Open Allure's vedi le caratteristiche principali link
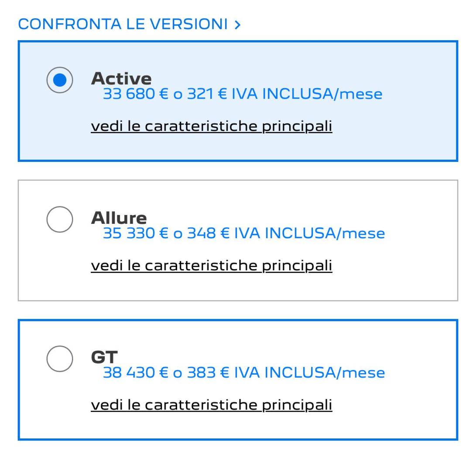476x458 pixels. pos(211,265)
